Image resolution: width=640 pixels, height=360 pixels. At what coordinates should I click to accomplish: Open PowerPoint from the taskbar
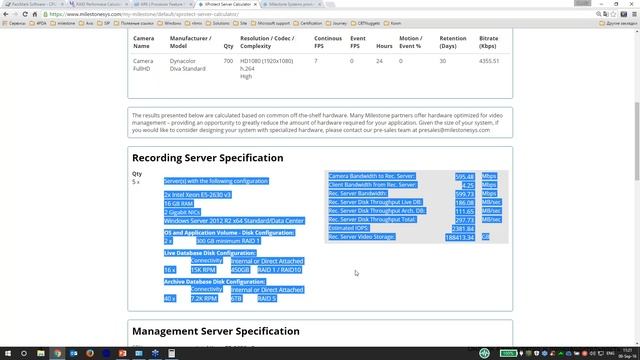coord(122,353)
